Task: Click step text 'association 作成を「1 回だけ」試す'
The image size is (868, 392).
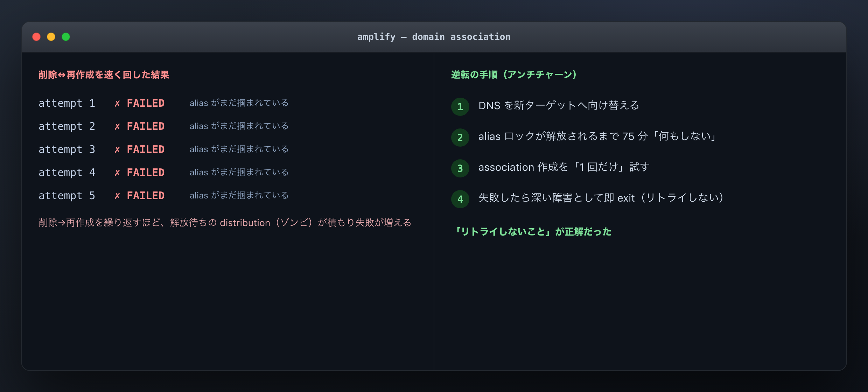Action: (564, 167)
